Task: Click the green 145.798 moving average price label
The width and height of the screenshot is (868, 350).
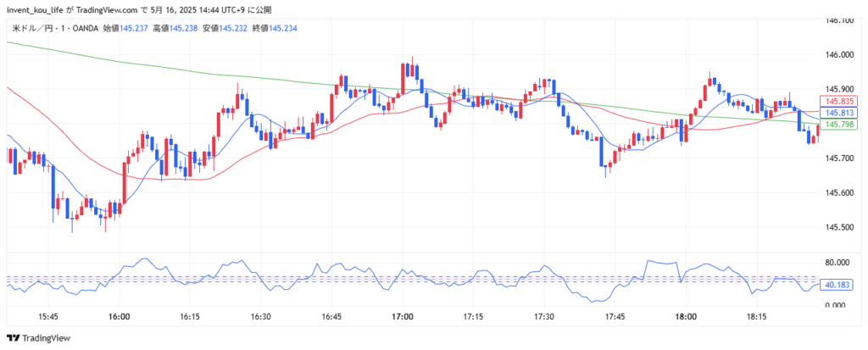Action: 838,125
